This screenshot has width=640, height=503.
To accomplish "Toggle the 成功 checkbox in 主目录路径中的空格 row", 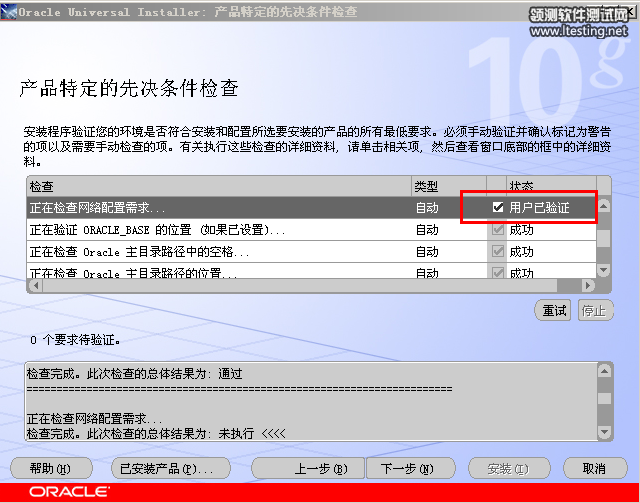I will 498,252.
